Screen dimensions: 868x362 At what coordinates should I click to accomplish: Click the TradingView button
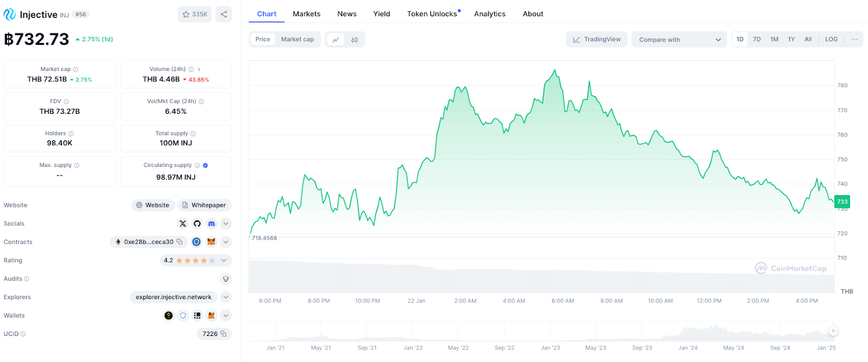(x=597, y=40)
